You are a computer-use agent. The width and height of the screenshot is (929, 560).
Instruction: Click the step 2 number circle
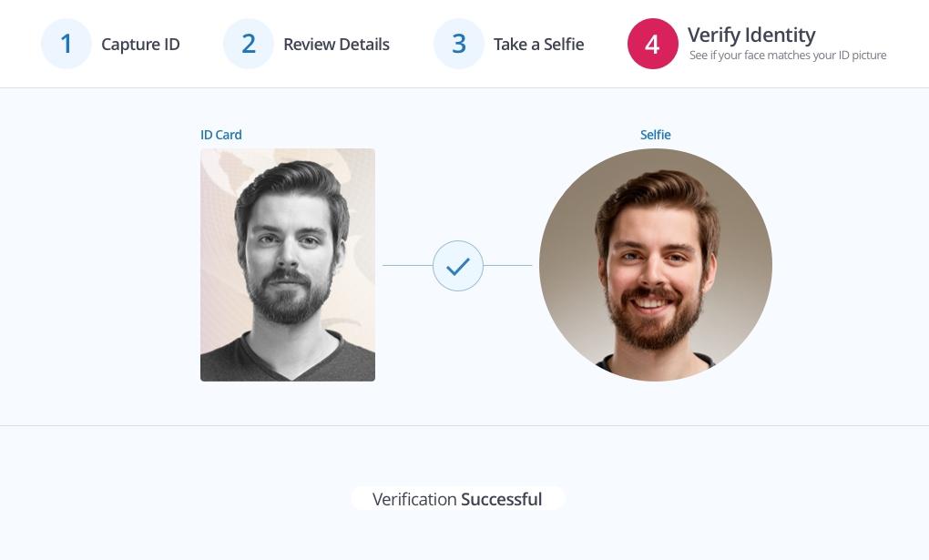coord(249,44)
